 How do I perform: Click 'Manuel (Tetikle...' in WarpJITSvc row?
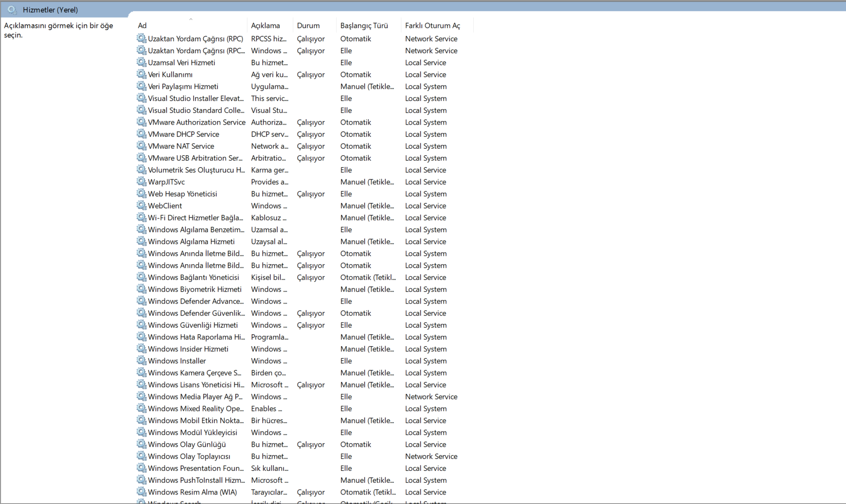[367, 182]
